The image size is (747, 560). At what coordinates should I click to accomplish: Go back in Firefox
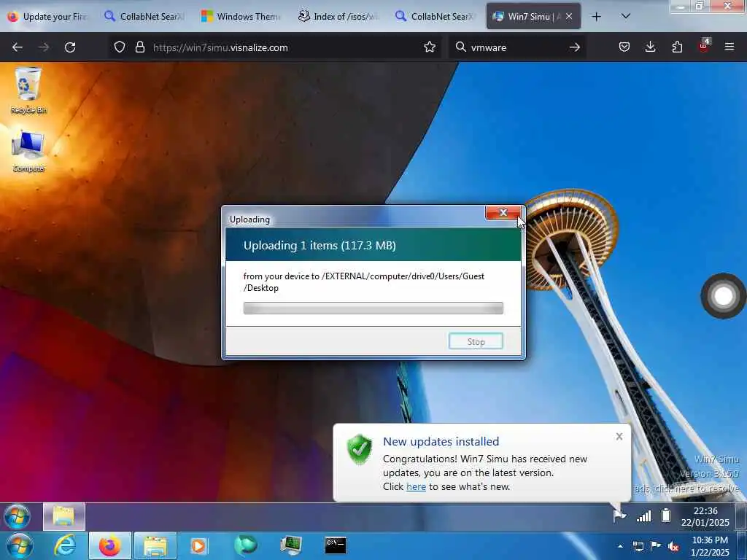18,47
